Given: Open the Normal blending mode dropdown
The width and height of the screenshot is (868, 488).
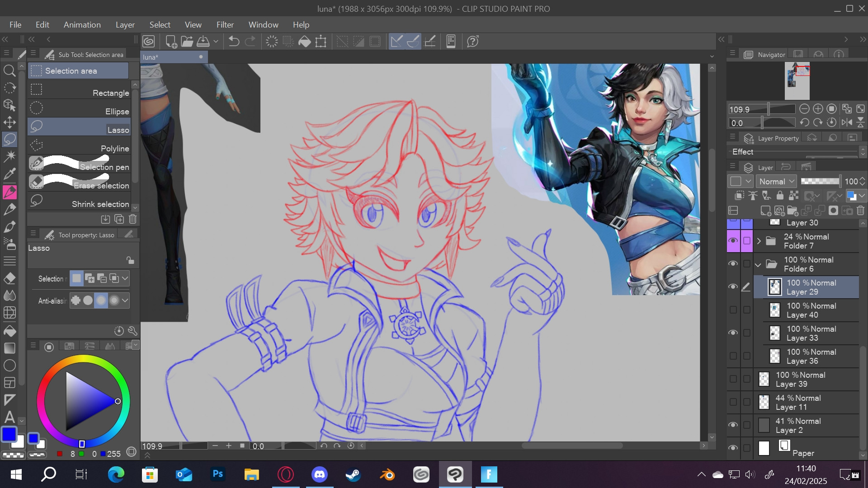Looking at the screenshot, I should tap(776, 181).
